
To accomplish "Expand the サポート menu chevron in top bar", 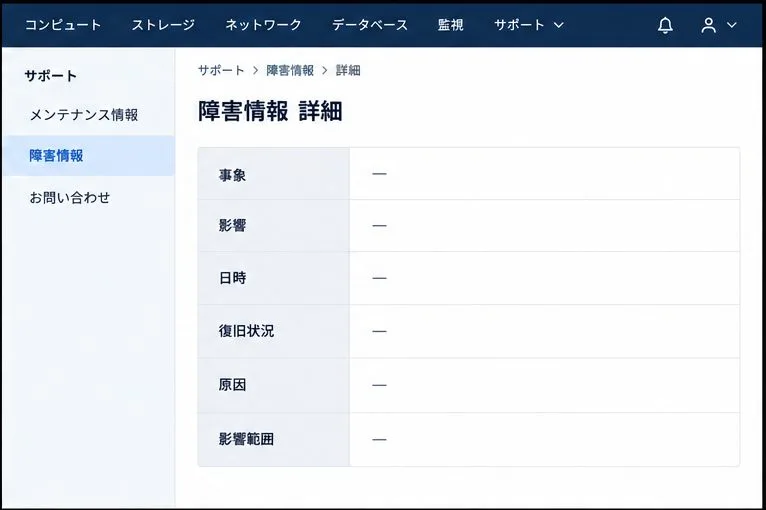I will pyautogui.click(x=559, y=25).
